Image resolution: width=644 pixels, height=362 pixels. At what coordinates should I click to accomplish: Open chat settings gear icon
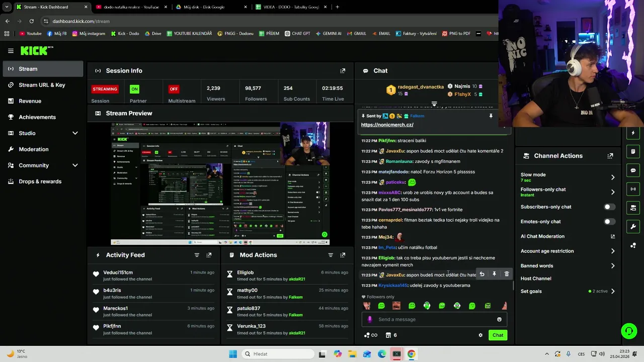[480, 335]
